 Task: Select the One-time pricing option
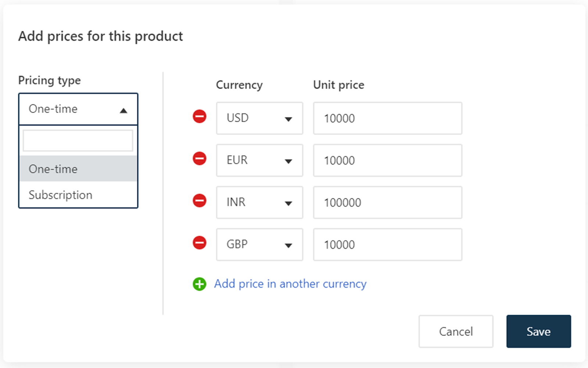[78, 169]
